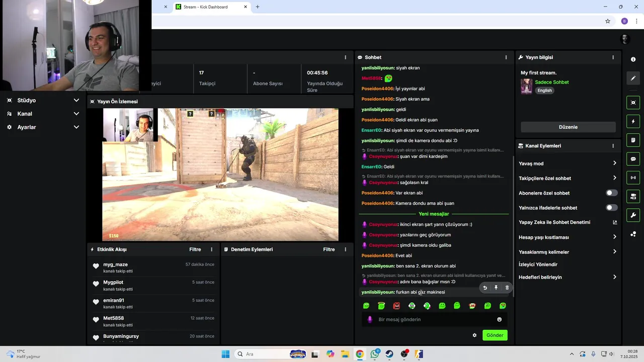Click Yeni mesajlar divider in chat
644x362 pixels.
coord(434,214)
